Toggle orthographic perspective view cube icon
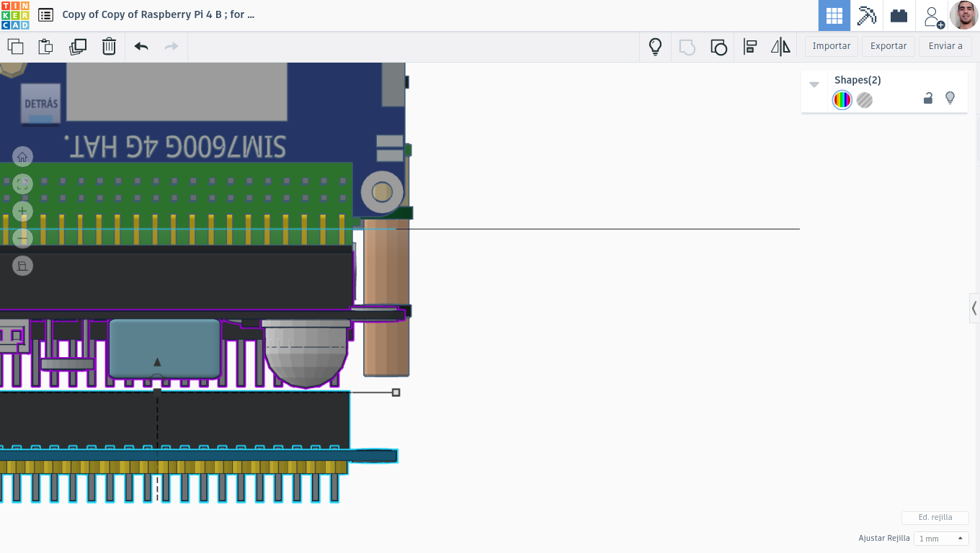The width and height of the screenshot is (980, 553). [22, 266]
